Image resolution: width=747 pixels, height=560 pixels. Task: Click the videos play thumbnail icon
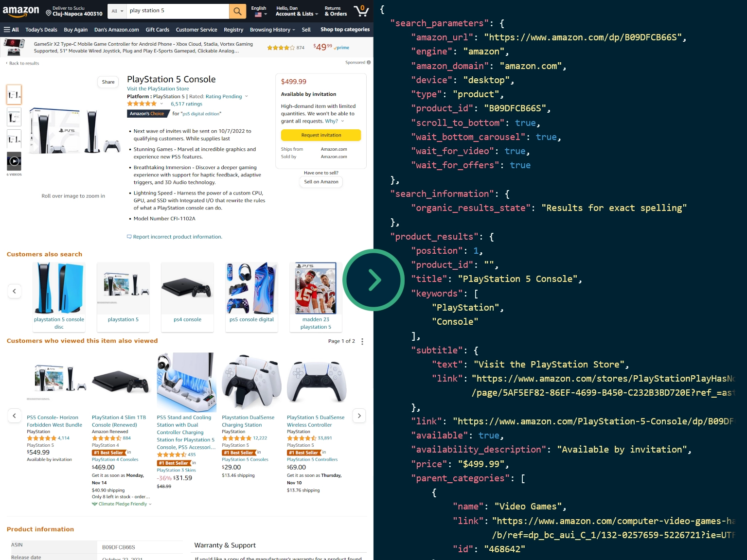coord(14,161)
